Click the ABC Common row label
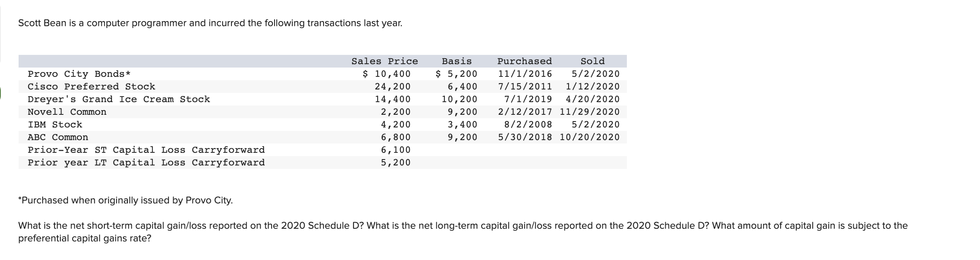The image size is (980, 260). 58,137
